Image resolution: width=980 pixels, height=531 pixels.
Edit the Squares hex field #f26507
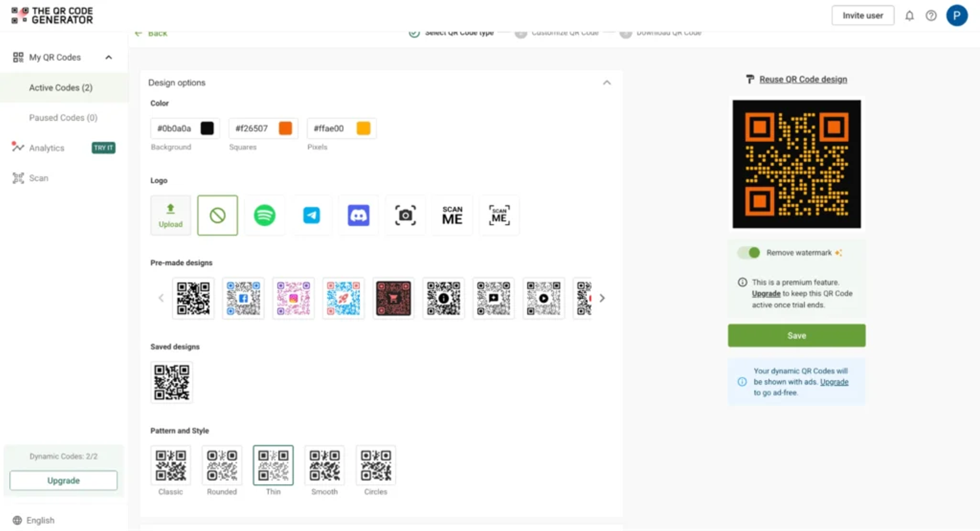pyautogui.click(x=251, y=129)
